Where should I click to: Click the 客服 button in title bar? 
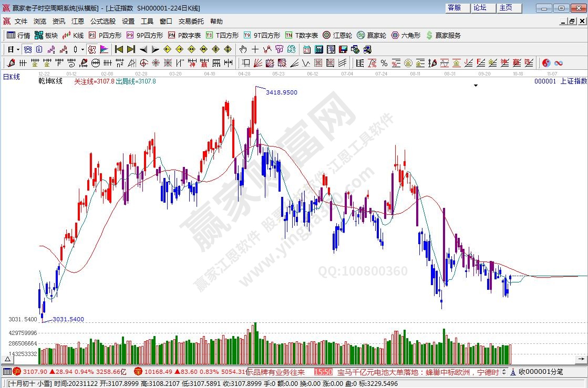point(454,8)
